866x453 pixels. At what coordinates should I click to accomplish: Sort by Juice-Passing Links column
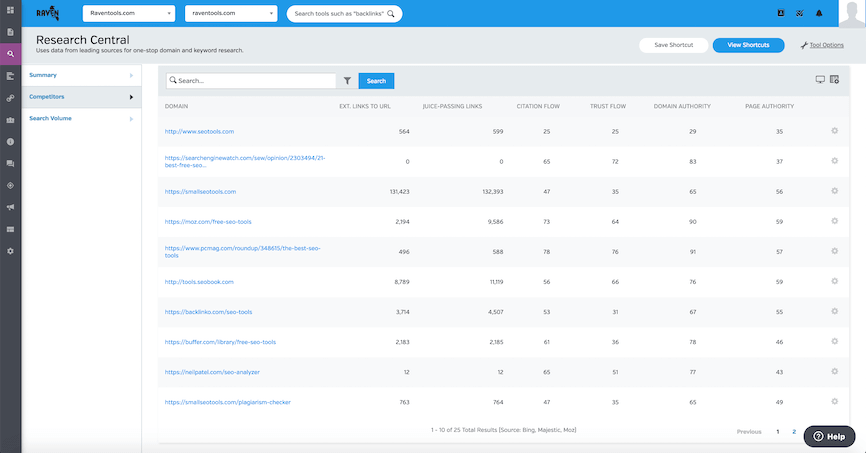452,106
